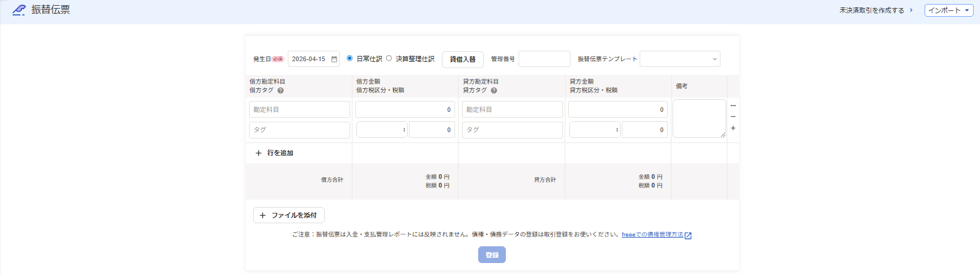The width and height of the screenshot is (980, 274).
Task: Click the 登録 submit button
Action: (492, 255)
